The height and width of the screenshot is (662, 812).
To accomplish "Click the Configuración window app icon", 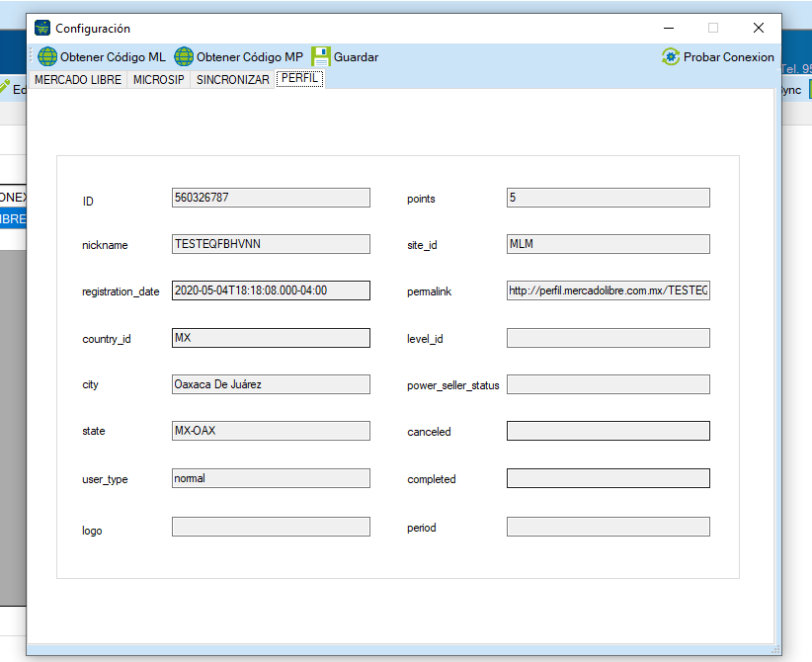I will coord(42,28).
